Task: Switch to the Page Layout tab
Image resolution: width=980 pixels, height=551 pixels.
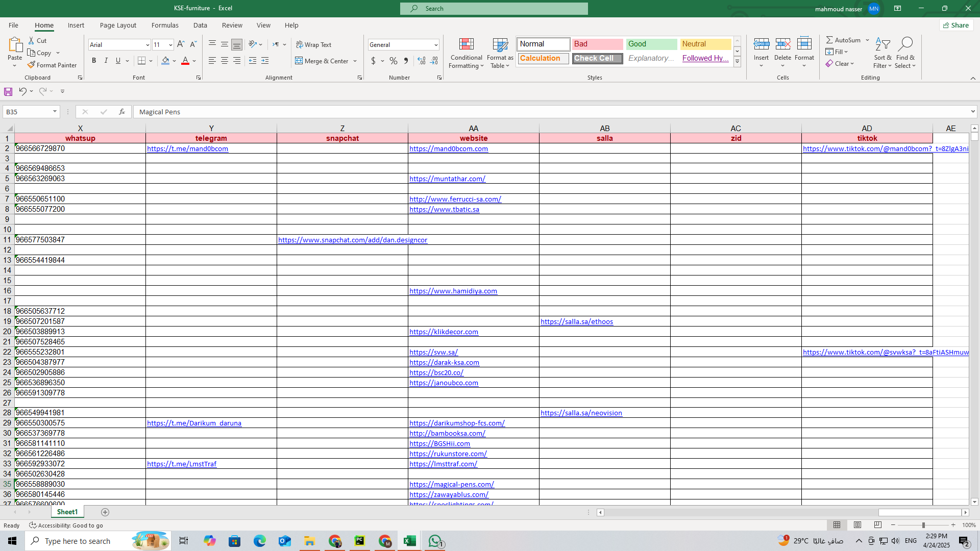Action: click(x=118, y=25)
